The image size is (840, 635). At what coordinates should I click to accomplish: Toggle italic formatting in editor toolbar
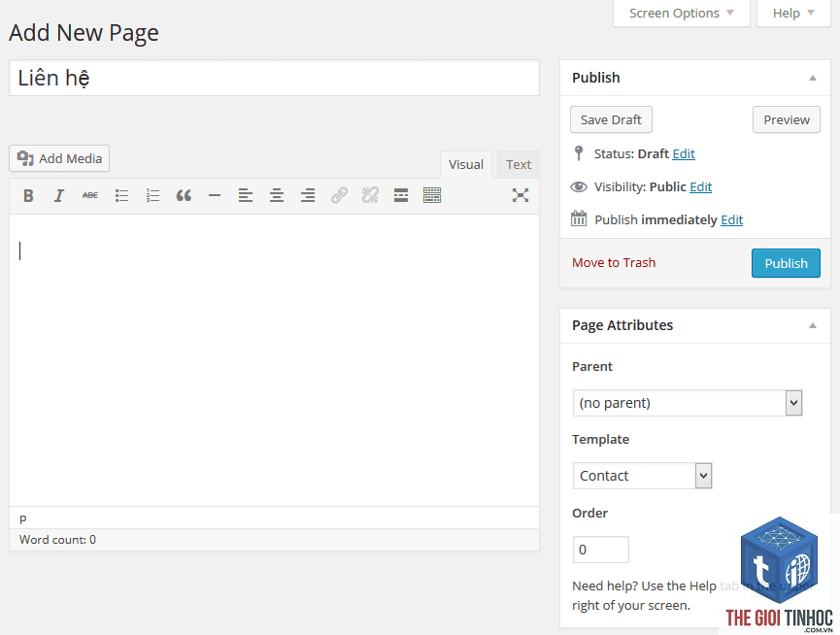59,195
